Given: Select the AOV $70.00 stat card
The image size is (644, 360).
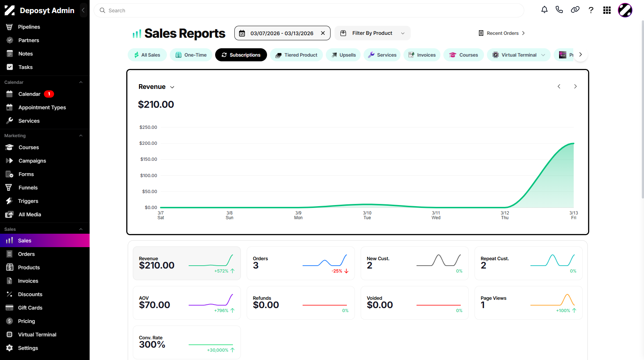Looking at the screenshot, I should (187, 303).
